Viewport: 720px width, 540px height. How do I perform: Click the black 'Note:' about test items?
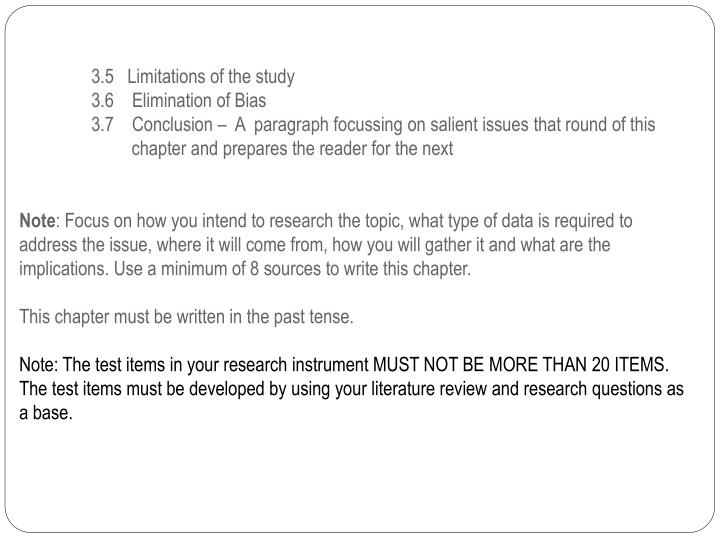point(39,365)
